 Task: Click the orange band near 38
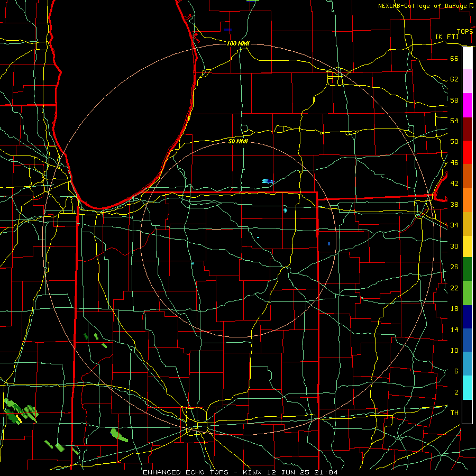[467, 200]
